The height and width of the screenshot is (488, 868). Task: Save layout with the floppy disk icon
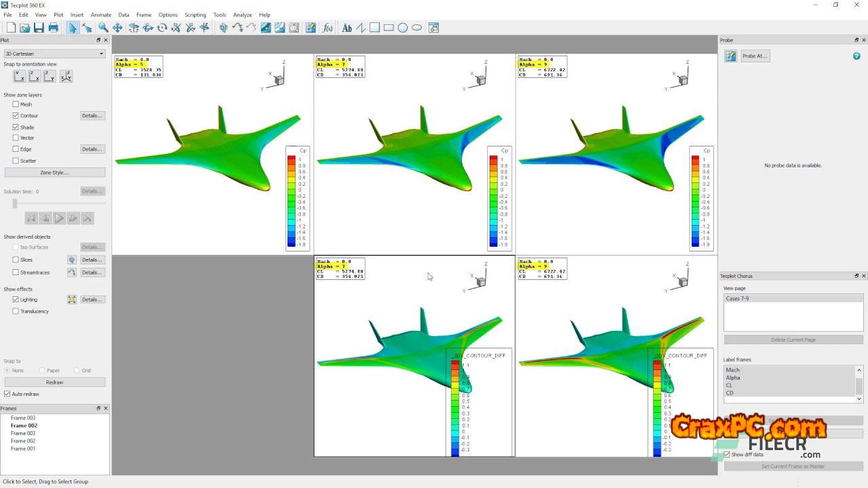tap(39, 28)
